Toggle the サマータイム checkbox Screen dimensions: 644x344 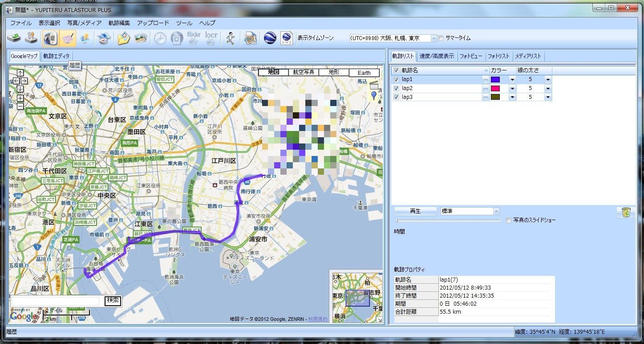coord(441,38)
